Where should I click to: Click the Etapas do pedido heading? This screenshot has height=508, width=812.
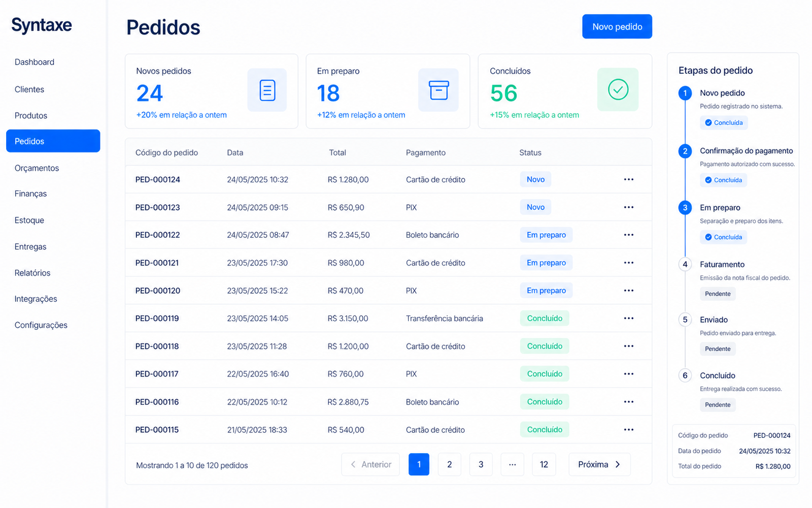click(716, 71)
